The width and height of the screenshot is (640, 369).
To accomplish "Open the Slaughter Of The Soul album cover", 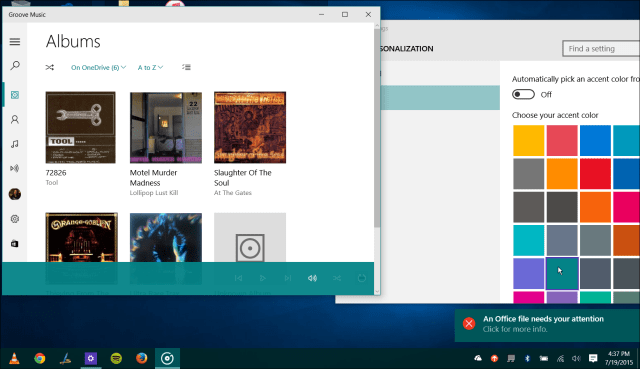I will [250, 127].
